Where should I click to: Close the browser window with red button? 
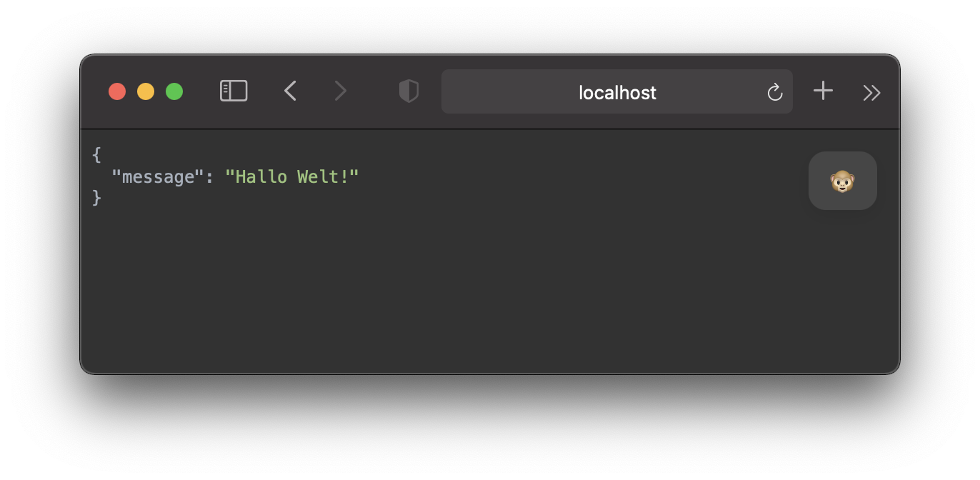[x=117, y=91]
